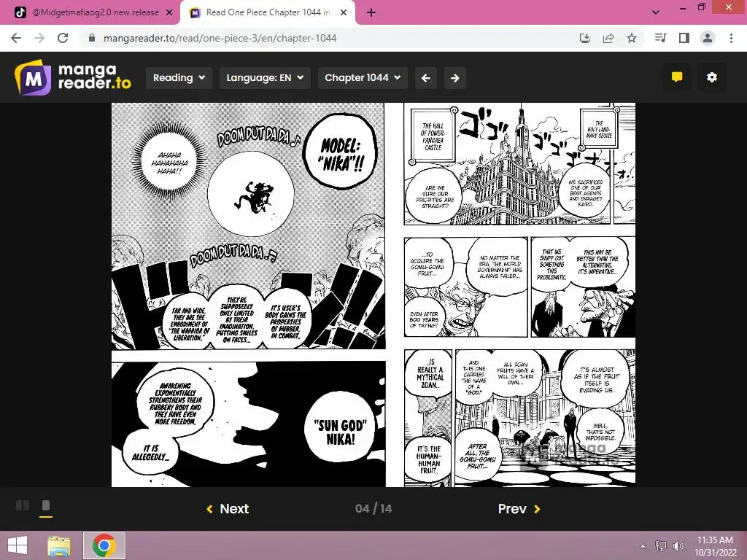Open network status tray icon
This screenshot has height=560, width=747.
[x=661, y=545]
